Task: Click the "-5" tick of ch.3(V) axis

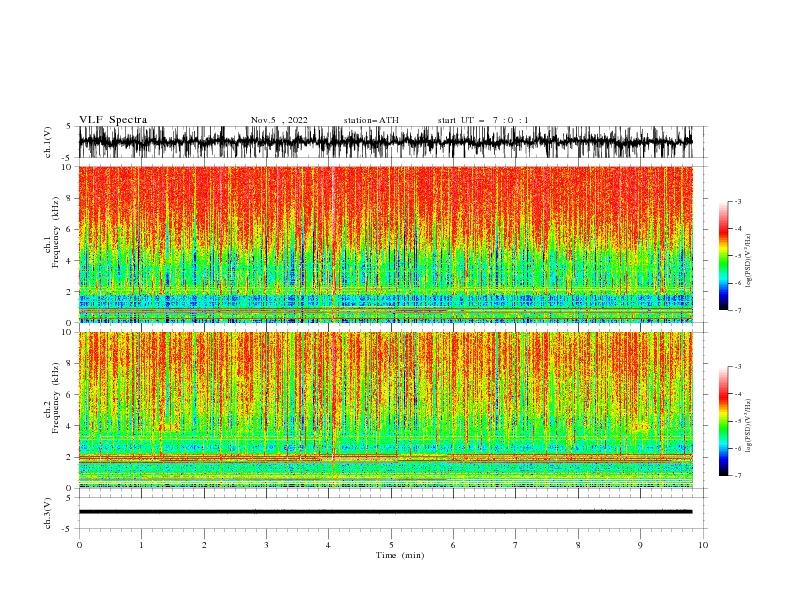Action: [67, 529]
